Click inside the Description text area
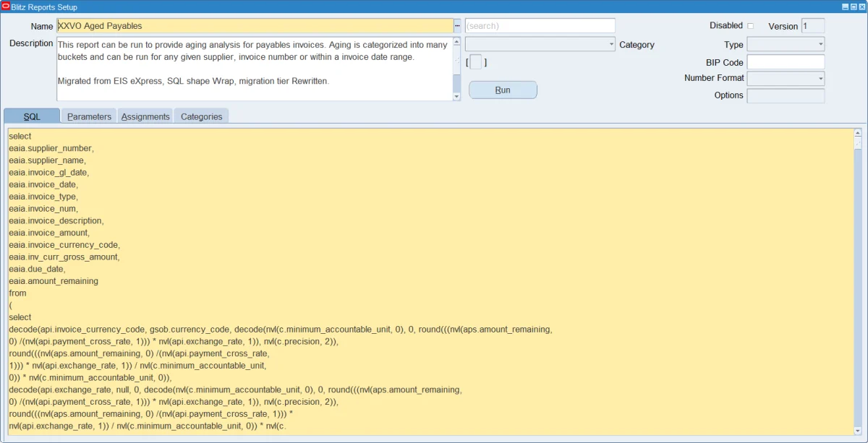 pyautogui.click(x=255, y=69)
